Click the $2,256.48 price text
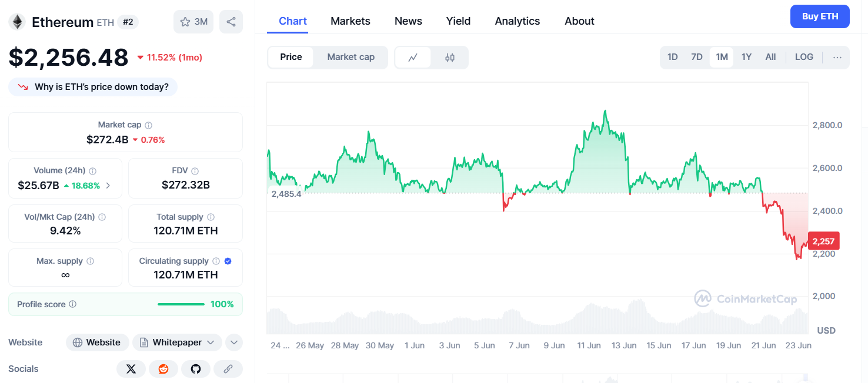 point(68,58)
